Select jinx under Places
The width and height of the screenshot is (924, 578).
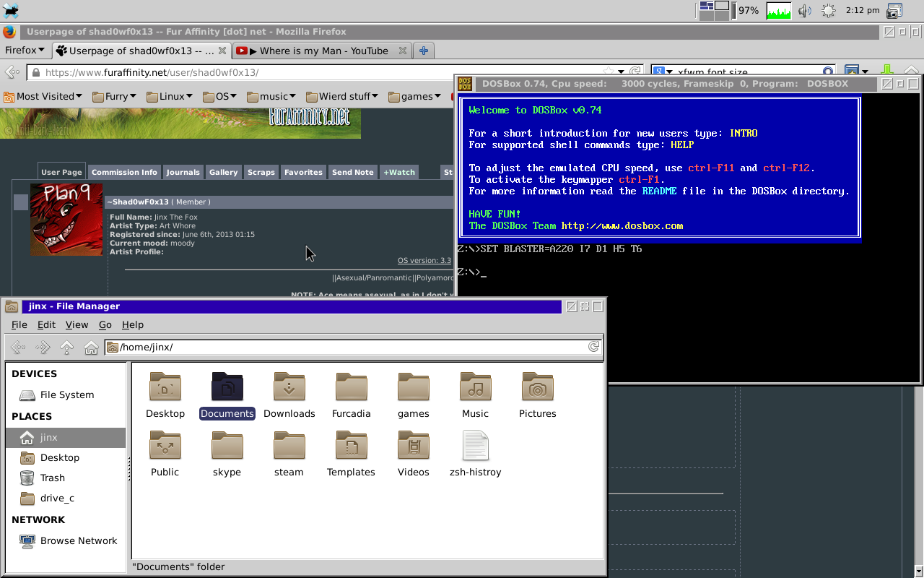pos(66,437)
